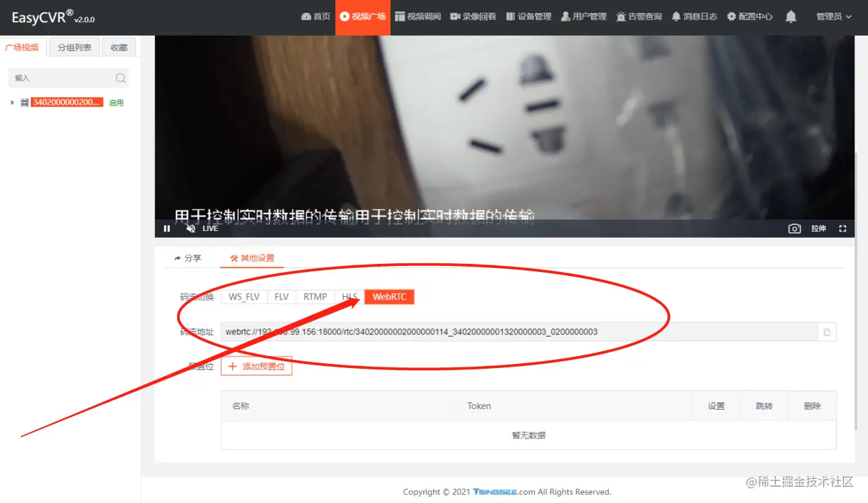Screen dimensions: 868x503
Task: Click the 暂无数据 empty table text
Action: 528,435
